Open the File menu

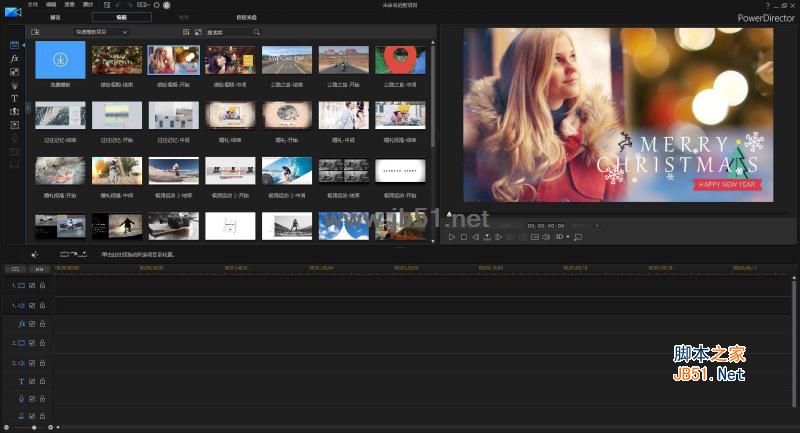pos(33,5)
